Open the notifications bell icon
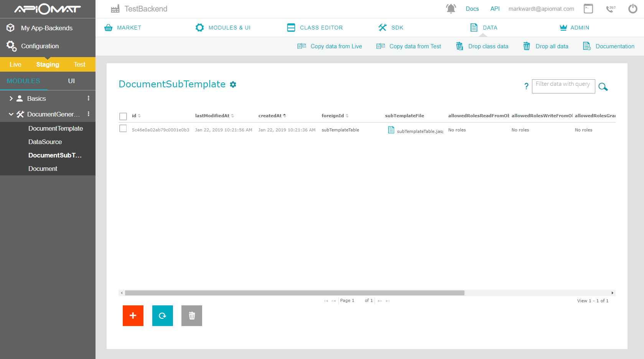 451,8
